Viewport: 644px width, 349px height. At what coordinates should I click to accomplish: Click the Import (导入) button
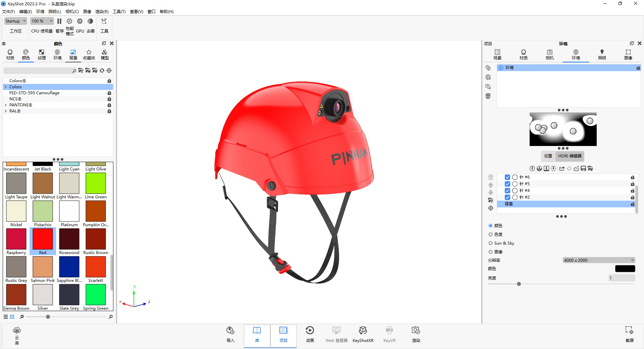pos(230,335)
